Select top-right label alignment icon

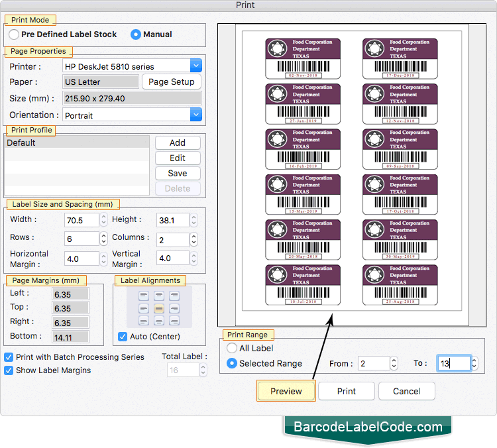[x=174, y=296]
